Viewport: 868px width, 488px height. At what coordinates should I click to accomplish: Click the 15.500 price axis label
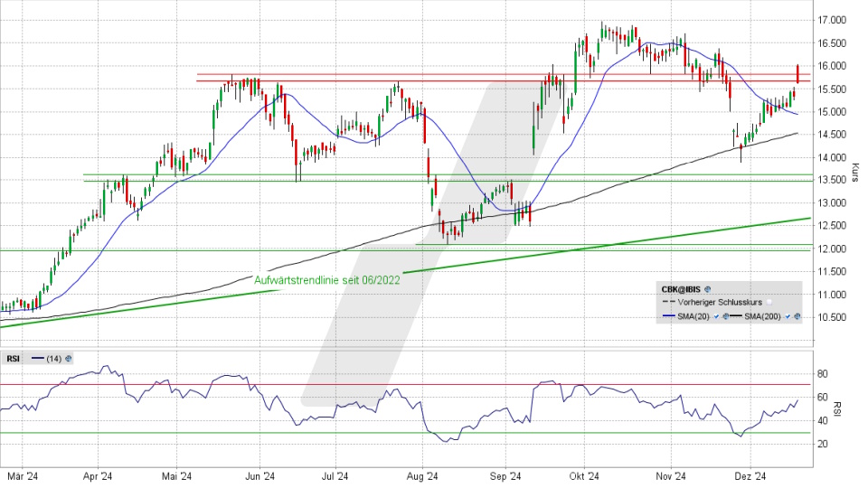[832, 89]
